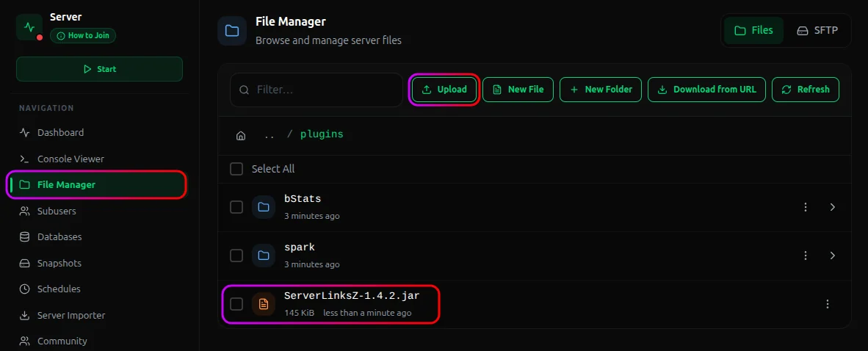Screen dimensions: 868x351
Task: Open Console Viewer in the navigation
Action: click(x=62, y=159)
